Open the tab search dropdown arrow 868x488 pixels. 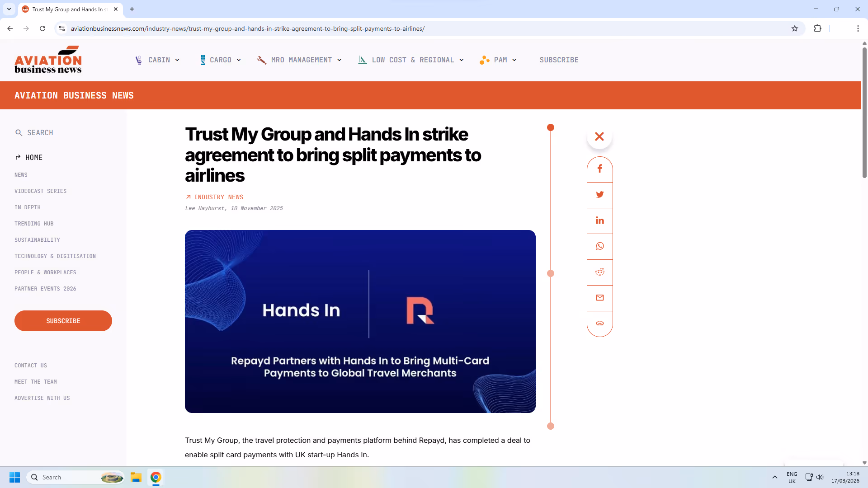(9, 9)
